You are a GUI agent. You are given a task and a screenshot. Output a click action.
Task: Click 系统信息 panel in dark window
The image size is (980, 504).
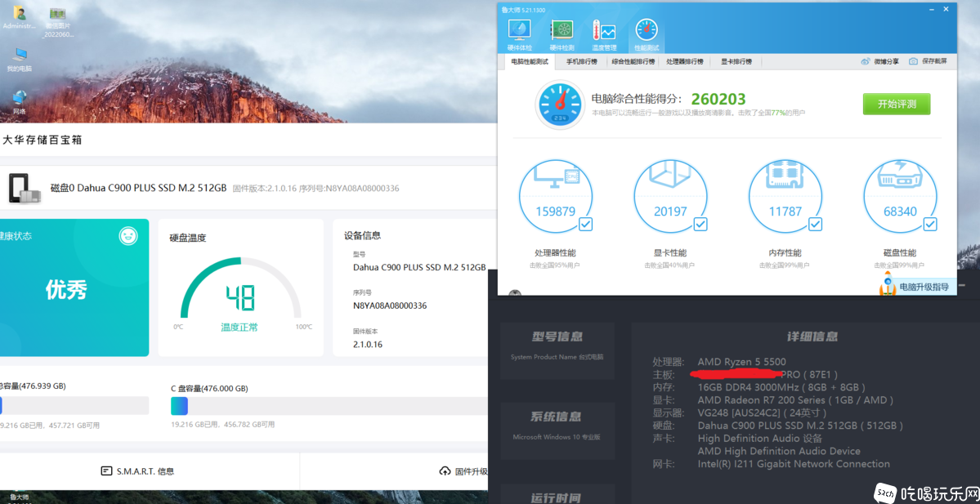(557, 430)
